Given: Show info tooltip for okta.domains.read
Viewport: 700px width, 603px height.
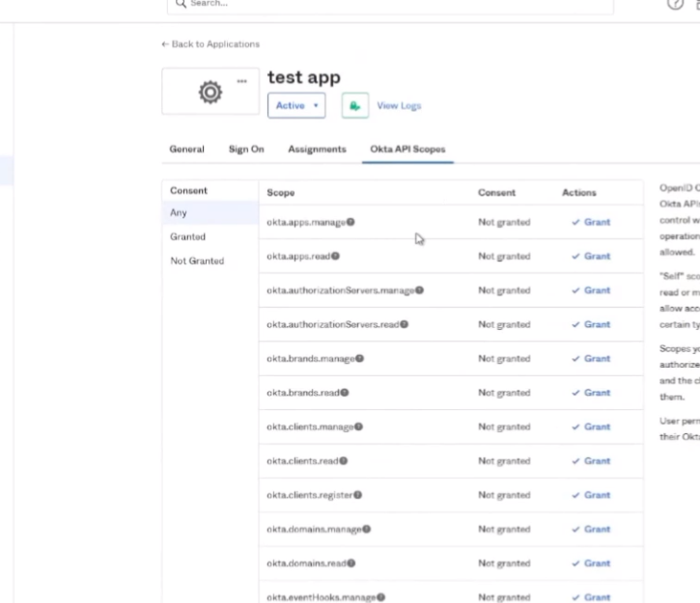Looking at the screenshot, I should click(x=351, y=562).
